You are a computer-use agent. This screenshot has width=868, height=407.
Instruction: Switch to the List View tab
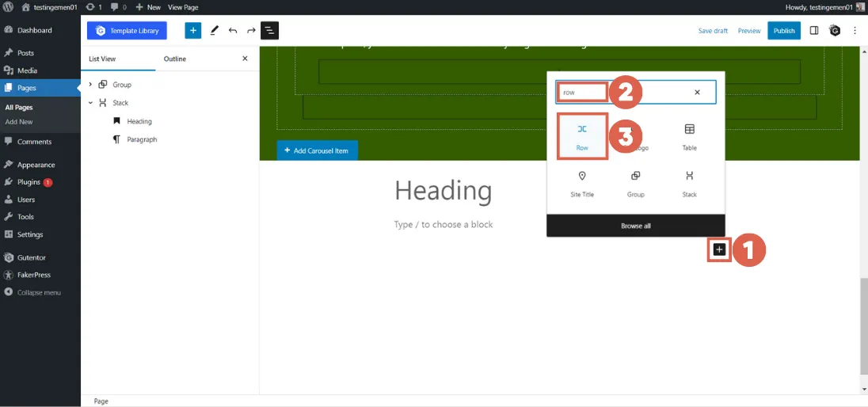coord(102,59)
